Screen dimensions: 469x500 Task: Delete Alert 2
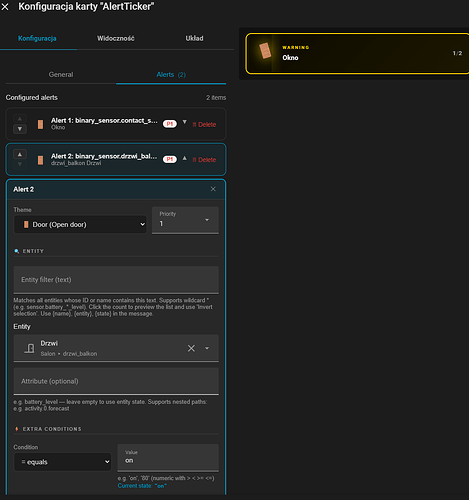point(204,160)
